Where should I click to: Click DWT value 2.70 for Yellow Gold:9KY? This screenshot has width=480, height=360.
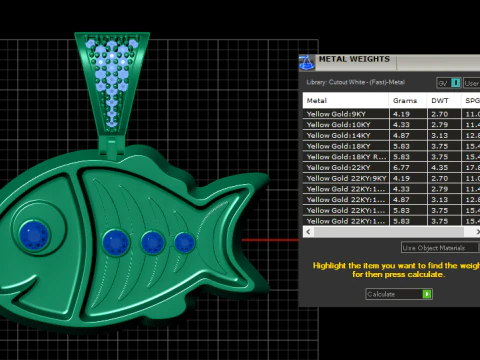click(440, 114)
